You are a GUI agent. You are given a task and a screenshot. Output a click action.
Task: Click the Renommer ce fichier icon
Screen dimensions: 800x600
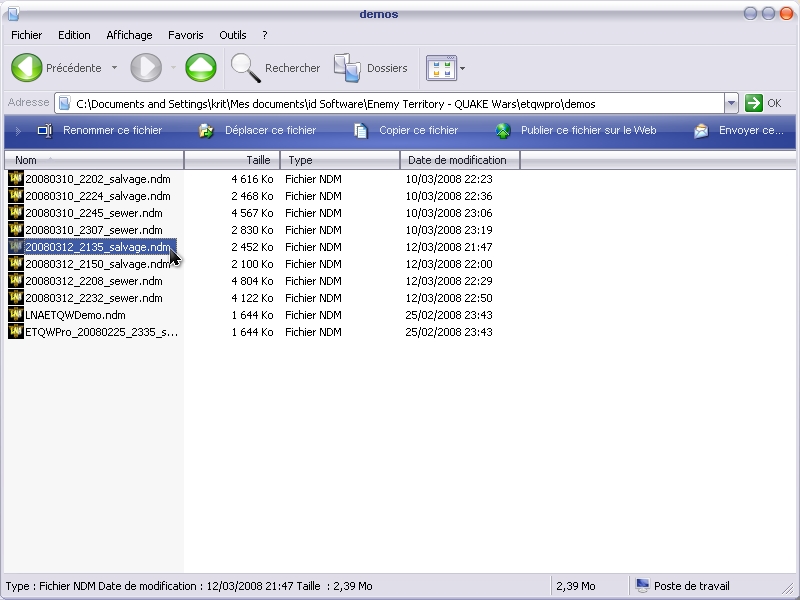pos(45,131)
